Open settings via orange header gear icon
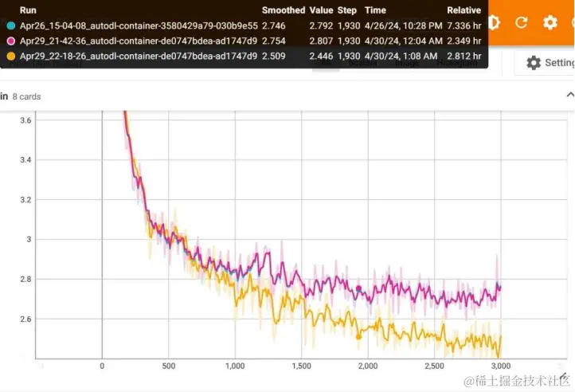The height and width of the screenshot is (392, 575). (x=550, y=23)
